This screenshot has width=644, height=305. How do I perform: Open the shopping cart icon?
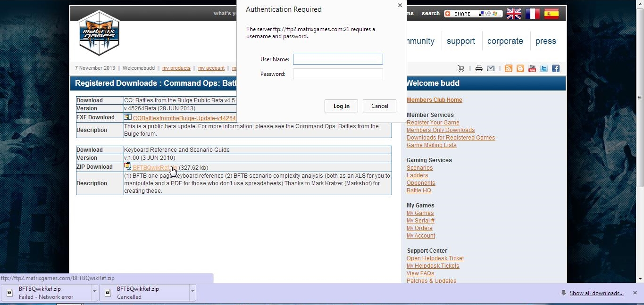pyautogui.click(x=461, y=68)
